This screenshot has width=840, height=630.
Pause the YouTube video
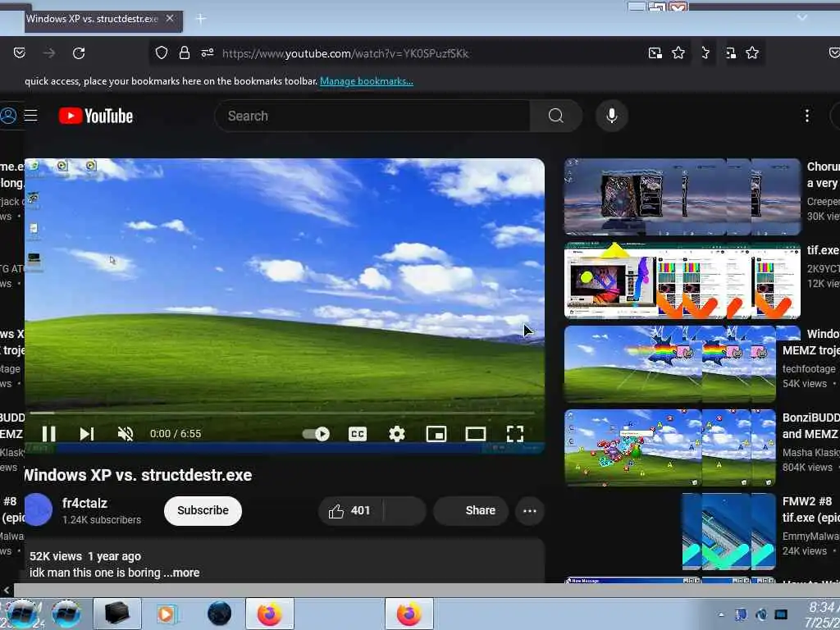(x=48, y=434)
